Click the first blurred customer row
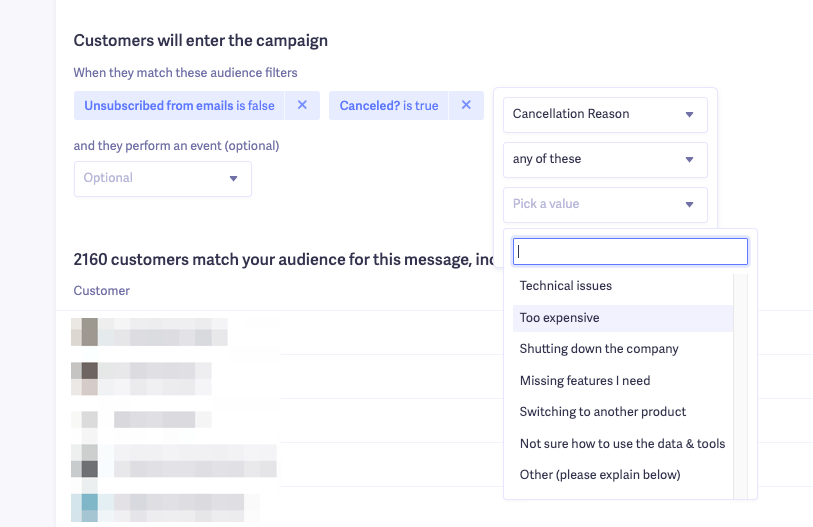813x527 pixels. 150,332
